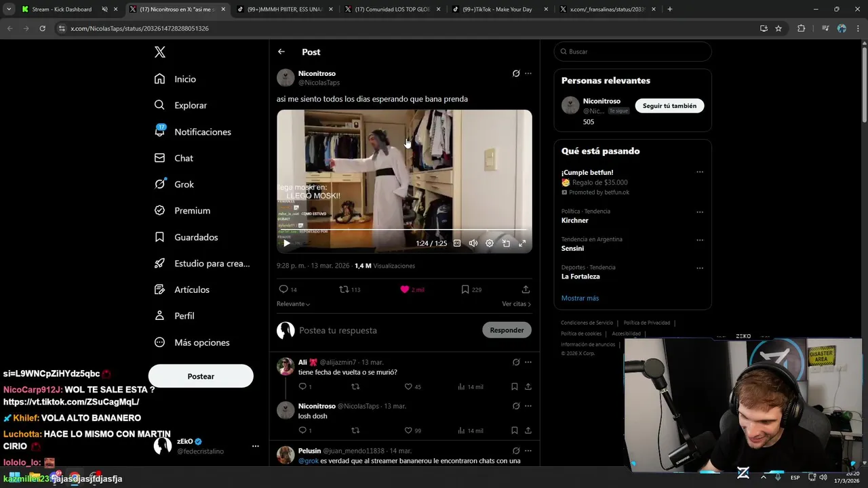Go back with the Post arrow
The height and width of the screenshot is (488, 868).
tap(281, 52)
